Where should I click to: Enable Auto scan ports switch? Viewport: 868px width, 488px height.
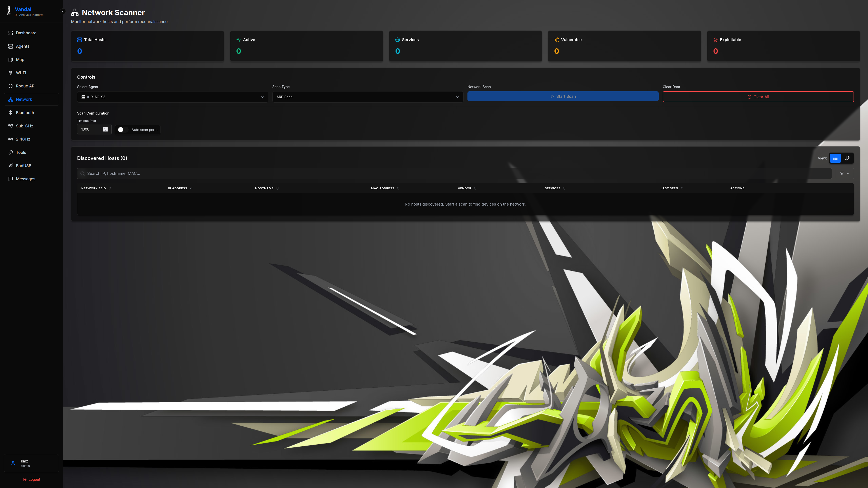point(122,130)
